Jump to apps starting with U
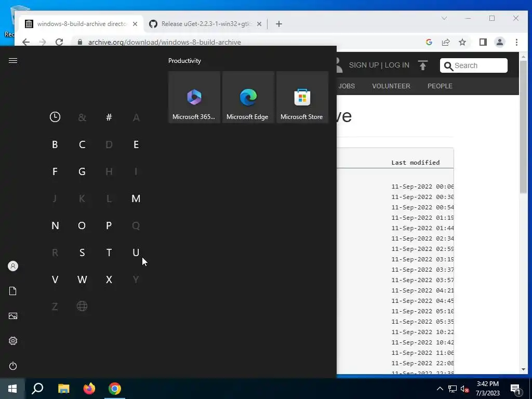532x399 pixels. click(136, 252)
